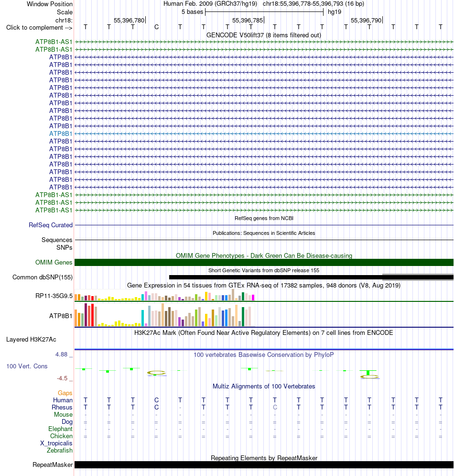Click the Chicken alignment row label

(61, 436)
